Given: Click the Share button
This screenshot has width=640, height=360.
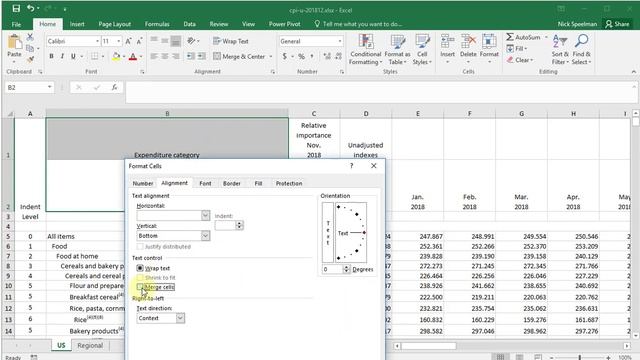Looking at the screenshot, I should pyautogui.click(x=617, y=24).
